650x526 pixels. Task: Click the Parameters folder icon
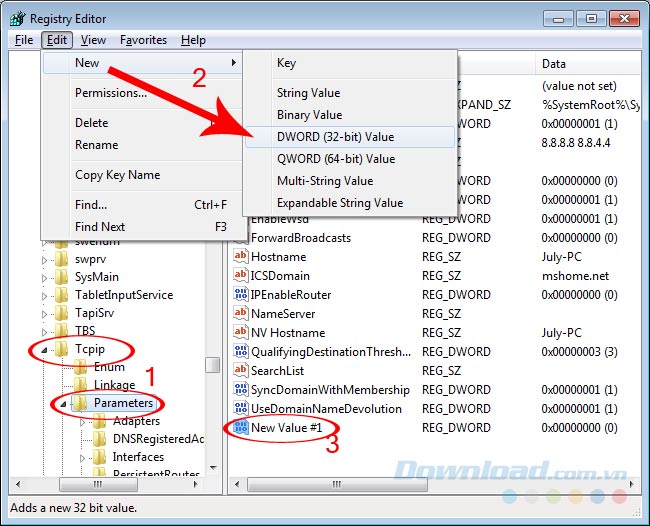[80, 403]
